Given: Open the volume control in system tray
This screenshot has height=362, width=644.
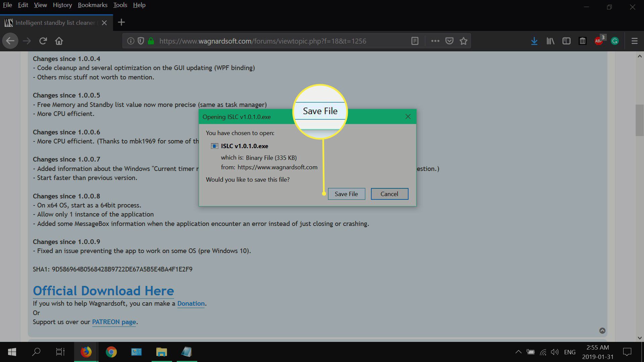Looking at the screenshot, I should point(555,352).
